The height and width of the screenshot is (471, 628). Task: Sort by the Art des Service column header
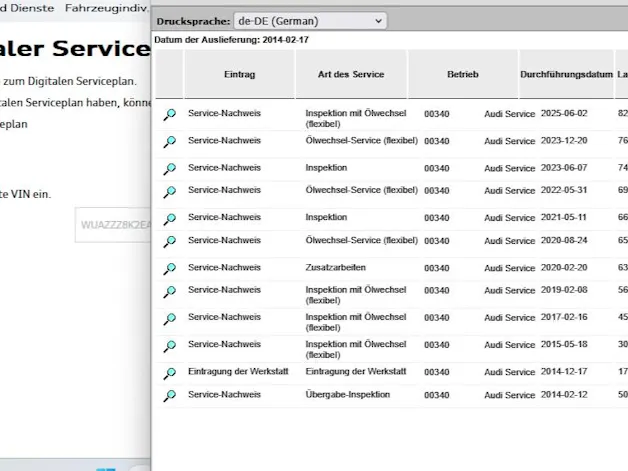coord(351,74)
